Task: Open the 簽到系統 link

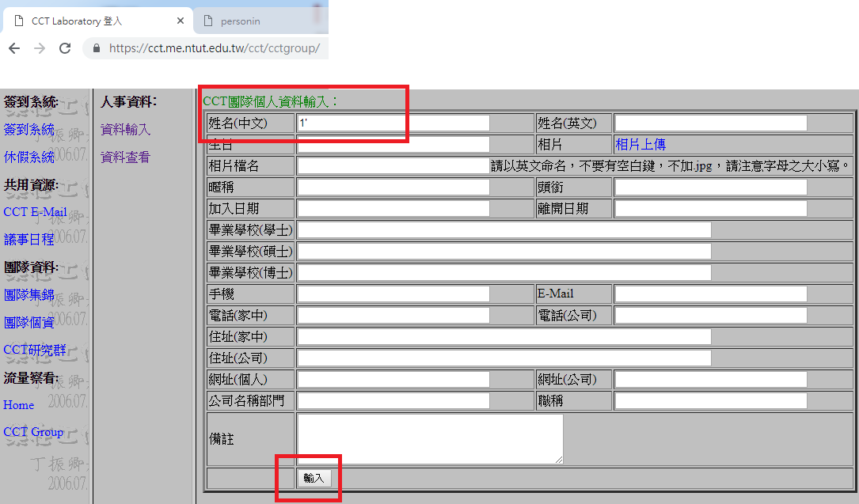Action: click(29, 130)
